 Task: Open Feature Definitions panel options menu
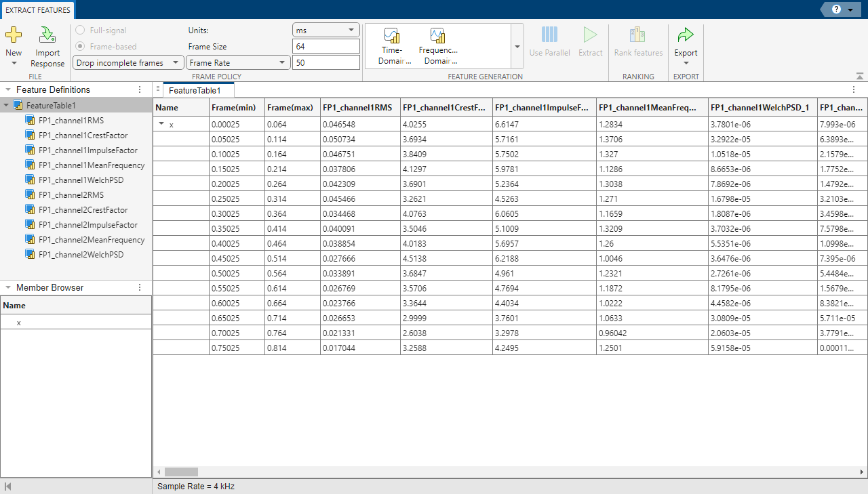tap(140, 89)
